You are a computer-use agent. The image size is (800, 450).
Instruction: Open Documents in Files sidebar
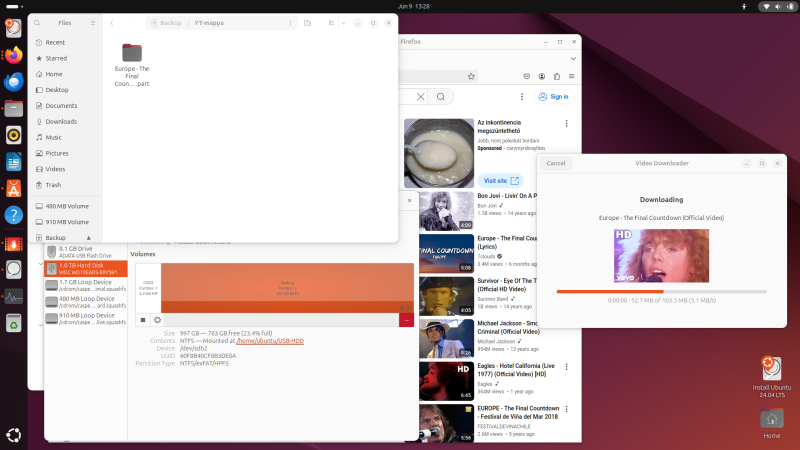65,106
